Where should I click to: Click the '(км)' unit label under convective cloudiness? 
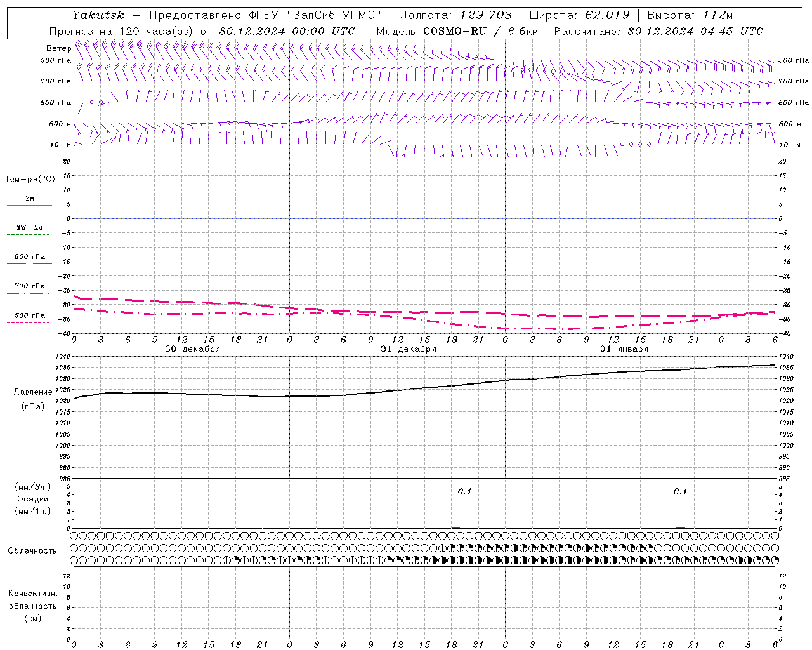pyautogui.click(x=33, y=618)
